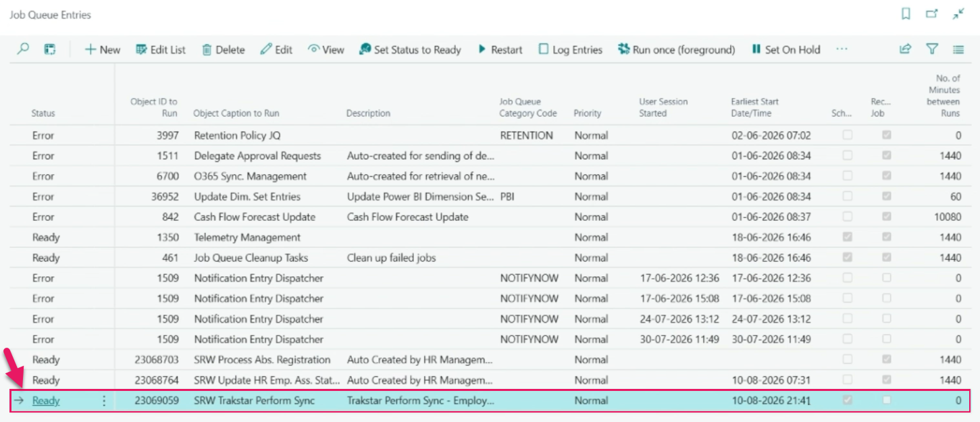Screen dimensions: 980x422
Task: Click Set On Hold
Action: point(785,49)
